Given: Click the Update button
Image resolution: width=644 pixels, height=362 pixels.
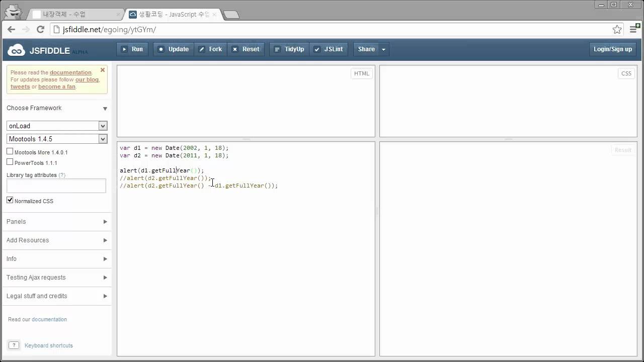Looking at the screenshot, I should (x=174, y=49).
